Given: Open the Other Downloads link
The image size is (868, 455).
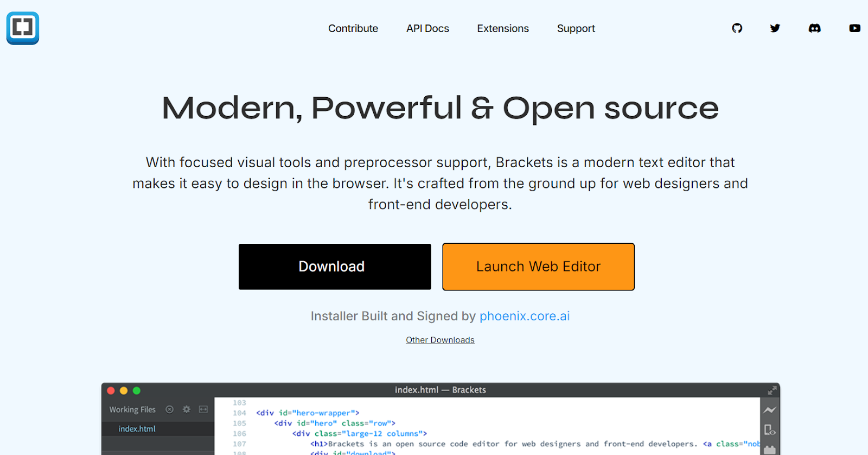Looking at the screenshot, I should click(x=440, y=340).
